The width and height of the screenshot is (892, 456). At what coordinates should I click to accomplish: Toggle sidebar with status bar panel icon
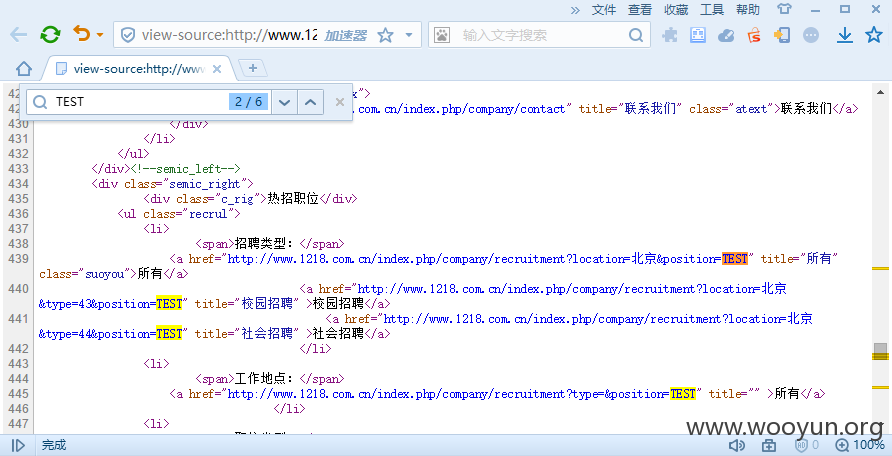click(x=18, y=445)
